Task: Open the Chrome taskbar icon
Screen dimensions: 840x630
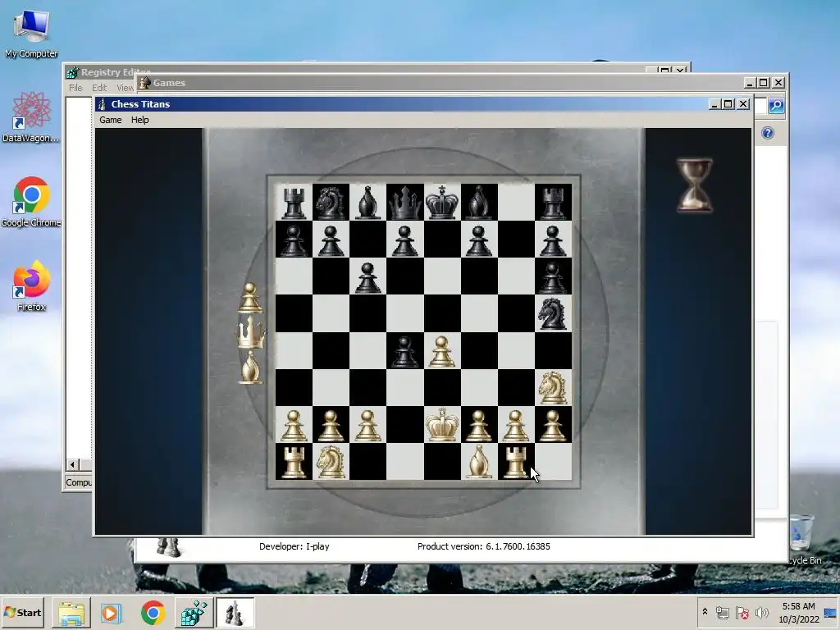Action: pyautogui.click(x=153, y=613)
